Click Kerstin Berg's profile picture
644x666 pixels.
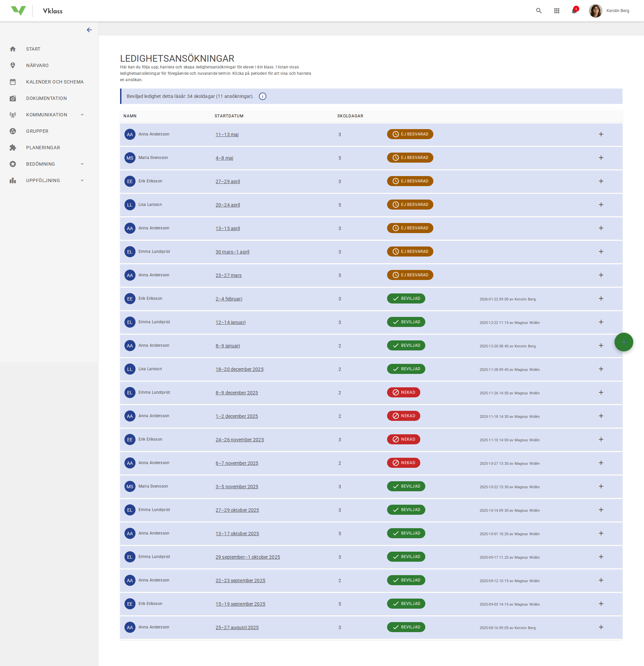595,10
